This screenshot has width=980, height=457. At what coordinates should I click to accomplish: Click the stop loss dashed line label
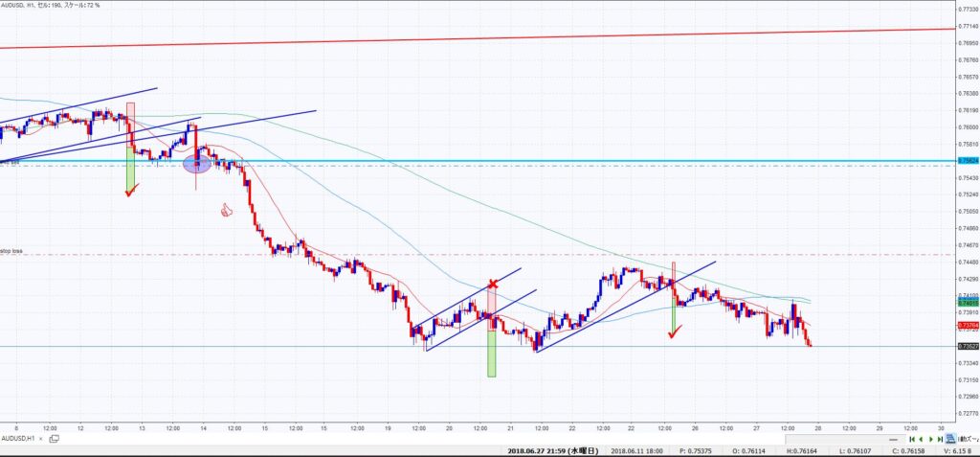(11, 252)
